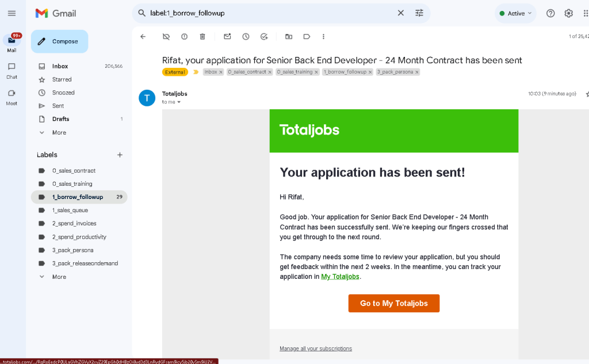The height and width of the screenshot is (364, 589).
Task: Select the 0_sales_training label in sidebar
Action: tap(79, 183)
